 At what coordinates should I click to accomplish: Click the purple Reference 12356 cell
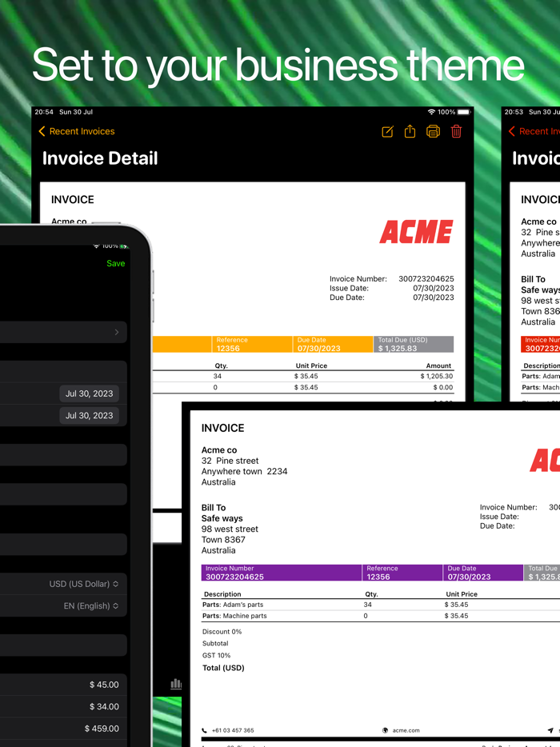[402, 573]
